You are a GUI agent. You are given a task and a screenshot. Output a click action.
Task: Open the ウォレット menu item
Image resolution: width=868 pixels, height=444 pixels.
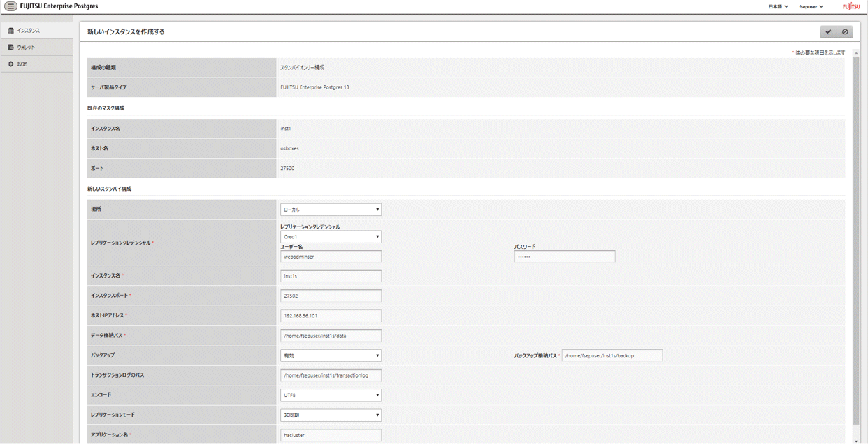click(36, 47)
